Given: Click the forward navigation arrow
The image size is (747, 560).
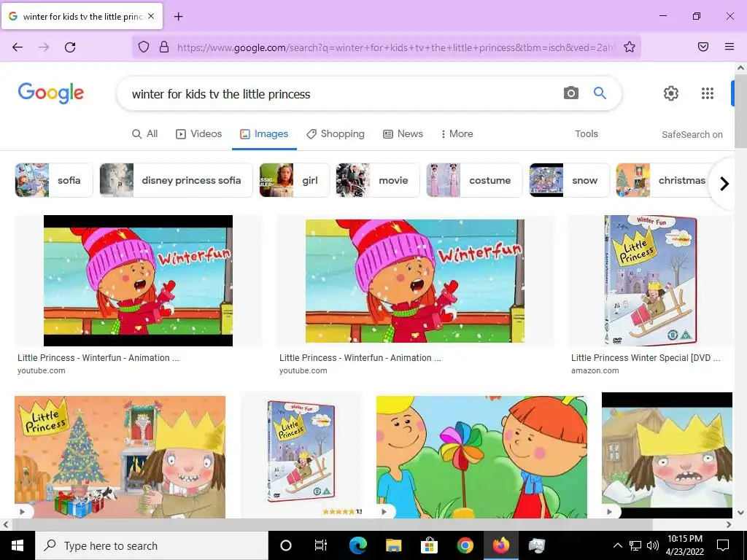Looking at the screenshot, I should [44, 47].
